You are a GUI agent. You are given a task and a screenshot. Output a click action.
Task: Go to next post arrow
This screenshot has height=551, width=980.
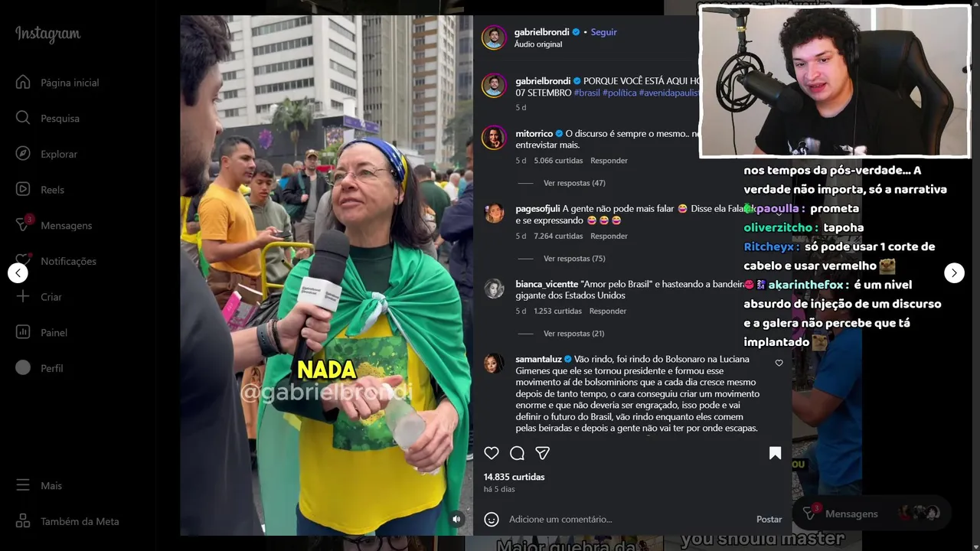954,273
